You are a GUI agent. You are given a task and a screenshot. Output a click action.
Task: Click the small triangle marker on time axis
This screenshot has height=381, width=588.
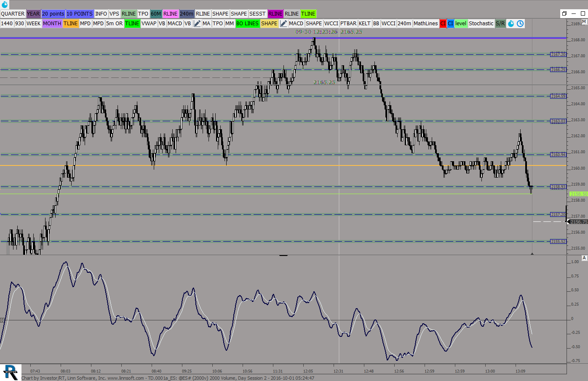tap(532, 253)
